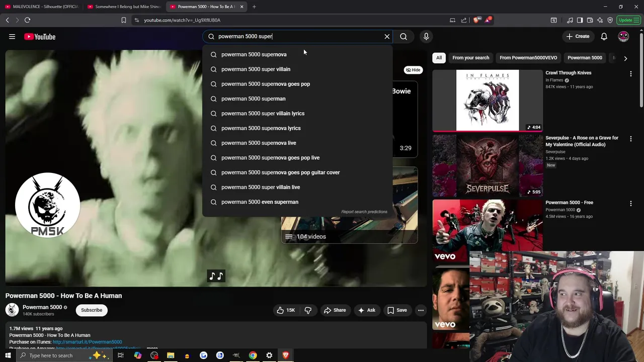Choose suggestion 'powerman 5000 super villain'

[x=297, y=69]
